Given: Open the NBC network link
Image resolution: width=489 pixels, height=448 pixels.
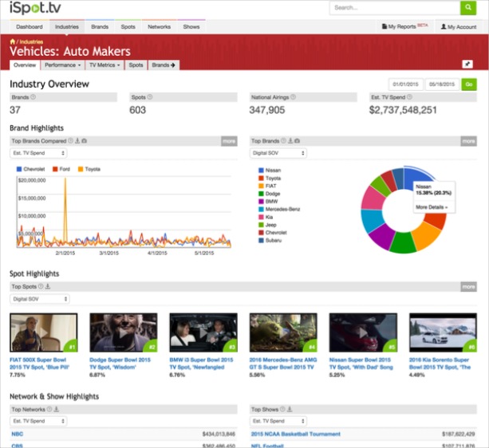Looking at the screenshot, I should click(x=18, y=434).
